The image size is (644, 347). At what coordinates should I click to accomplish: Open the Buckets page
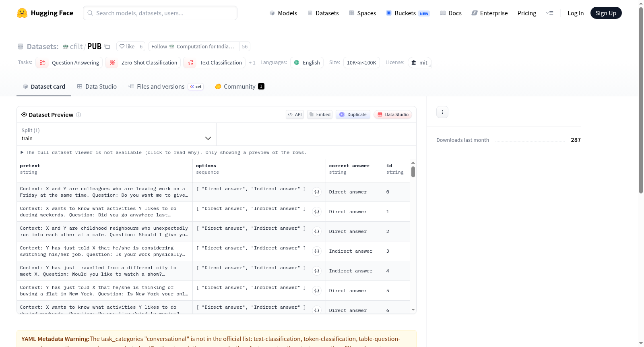[408, 13]
